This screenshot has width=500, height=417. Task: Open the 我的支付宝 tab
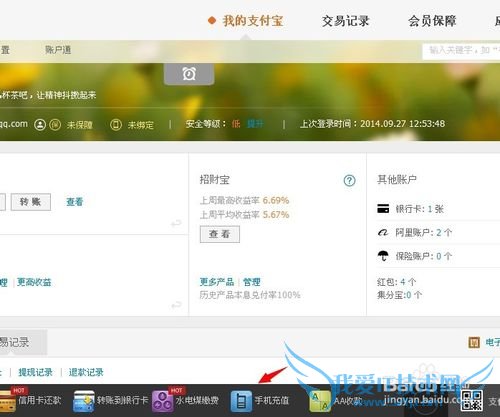coord(253,21)
